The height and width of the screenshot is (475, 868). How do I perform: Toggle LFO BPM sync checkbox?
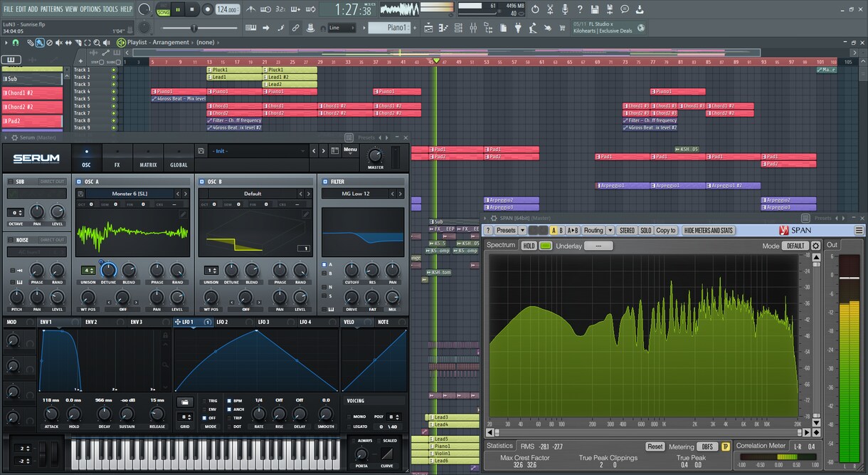point(229,401)
